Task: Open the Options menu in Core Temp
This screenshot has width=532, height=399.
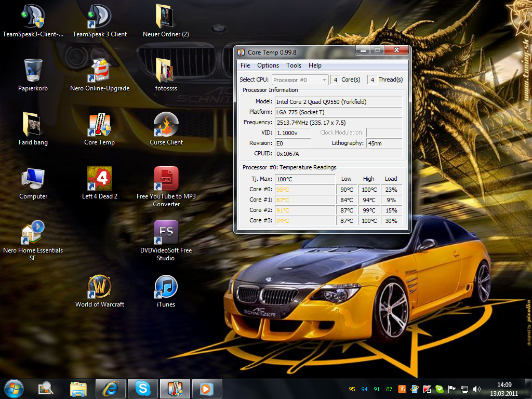Action: [268, 65]
